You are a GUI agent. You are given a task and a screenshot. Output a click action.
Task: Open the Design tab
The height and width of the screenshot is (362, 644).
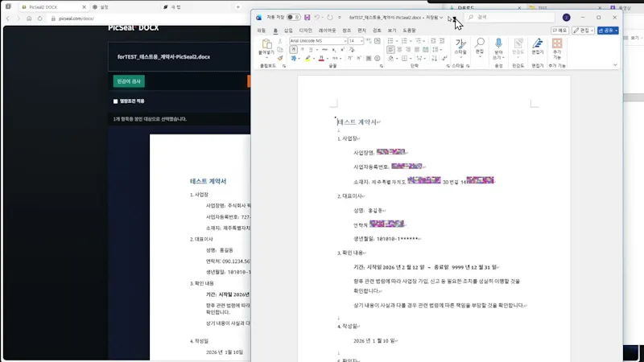tap(306, 31)
